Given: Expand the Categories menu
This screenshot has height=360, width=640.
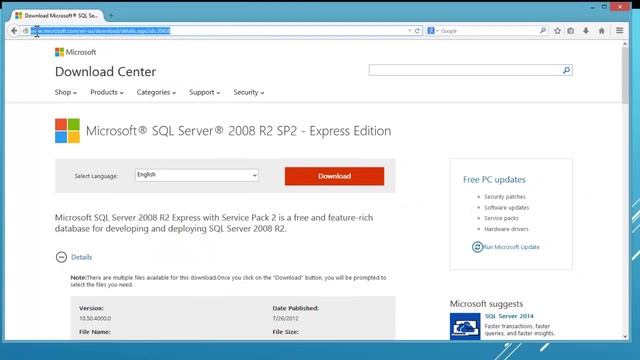Looking at the screenshot, I should click(x=156, y=92).
